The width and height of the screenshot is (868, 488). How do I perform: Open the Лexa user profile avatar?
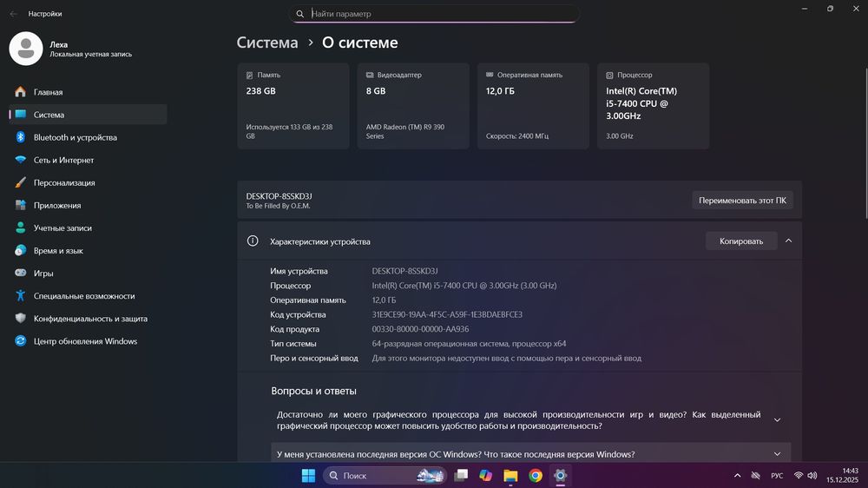(x=26, y=49)
